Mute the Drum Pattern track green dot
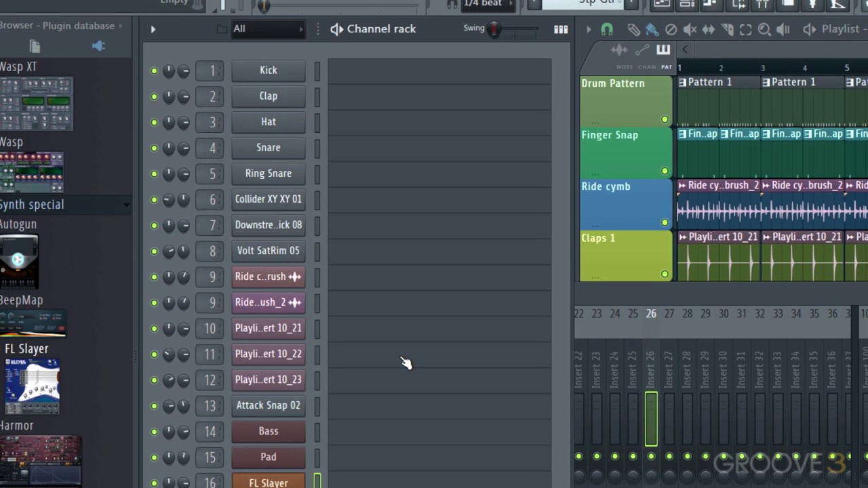Screen dimensions: 868x488 665,119
